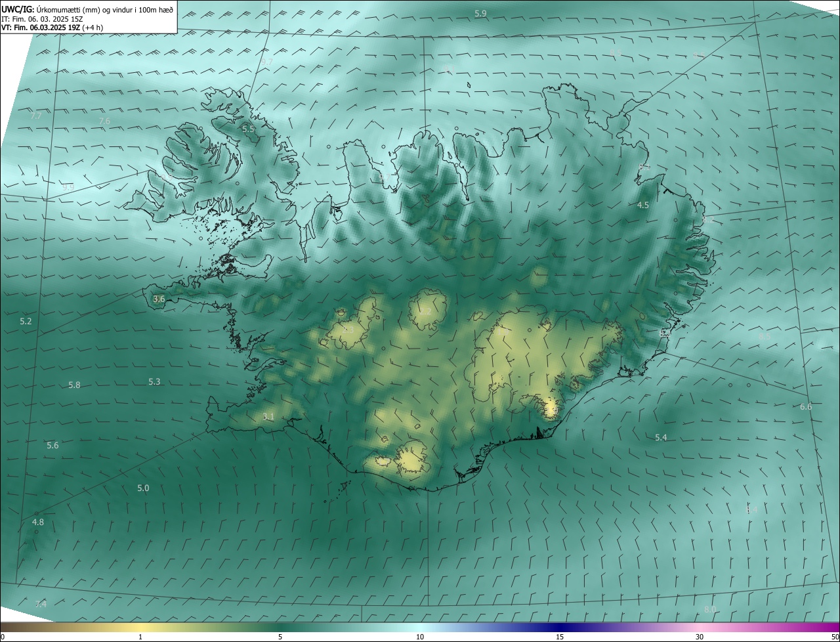
Task: Click the 15 tick on the color scale
Action: pos(560,637)
